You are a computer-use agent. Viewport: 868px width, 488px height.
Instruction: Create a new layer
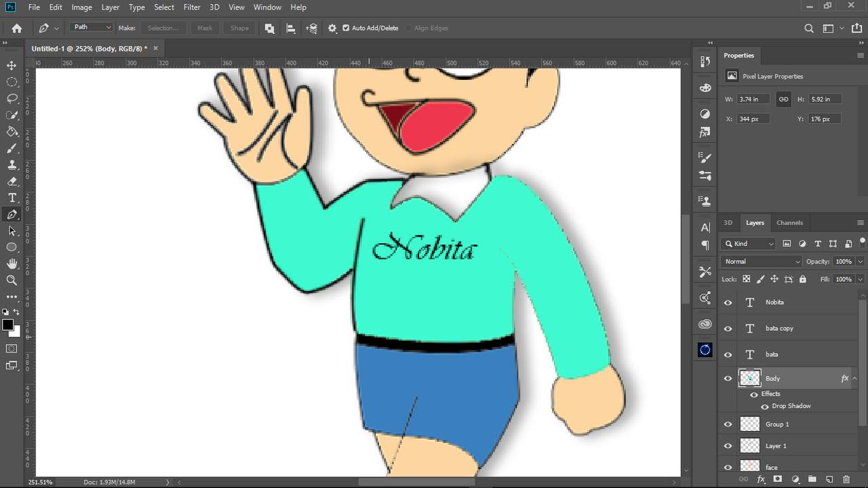pyautogui.click(x=829, y=479)
